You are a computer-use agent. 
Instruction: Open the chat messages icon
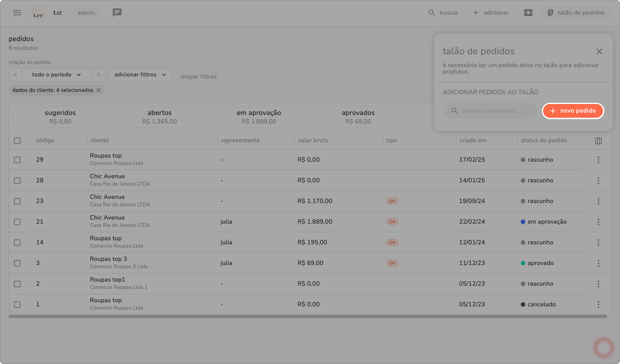pyautogui.click(x=117, y=13)
